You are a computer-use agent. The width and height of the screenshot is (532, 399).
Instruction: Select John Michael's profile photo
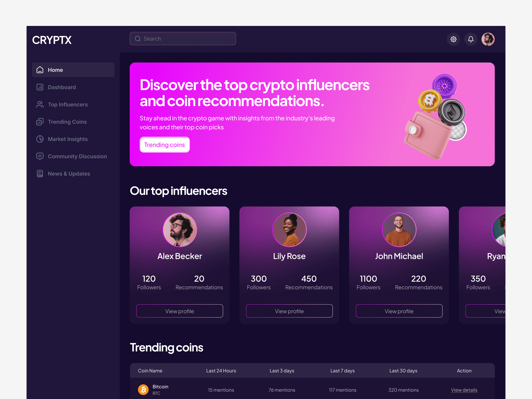(x=399, y=230)
